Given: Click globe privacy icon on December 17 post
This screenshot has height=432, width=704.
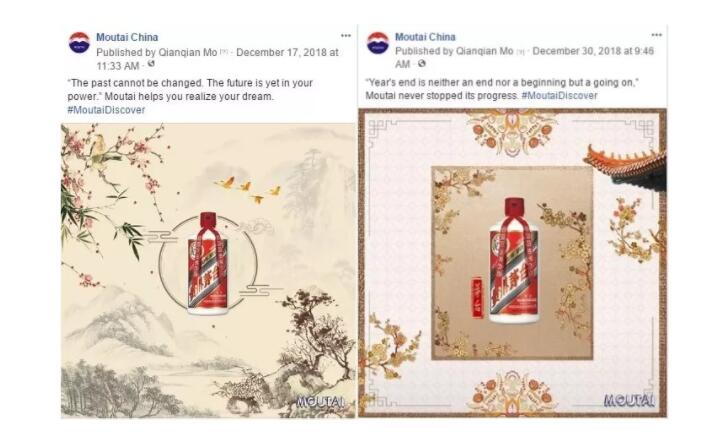Looking at the screenshot, I should (x=151, y=64).
